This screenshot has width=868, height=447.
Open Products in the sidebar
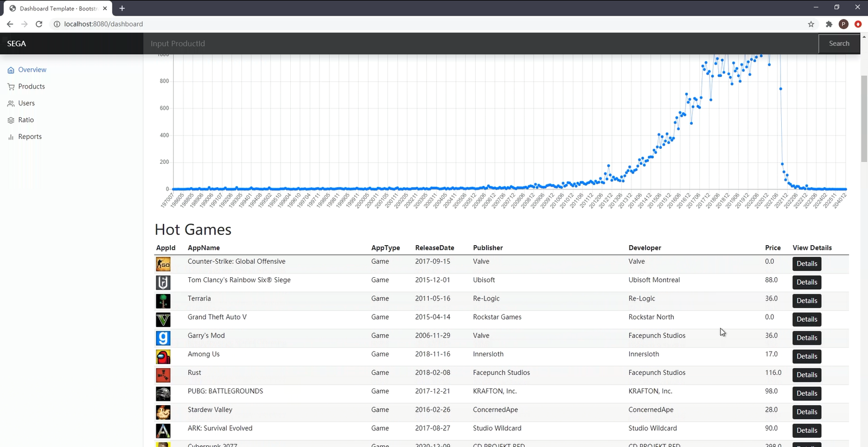click(31, 87)
